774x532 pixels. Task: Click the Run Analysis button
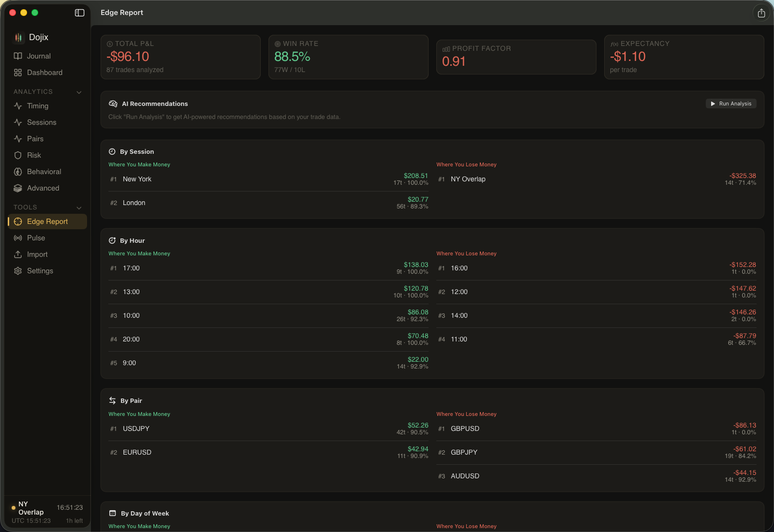(730, 103)
